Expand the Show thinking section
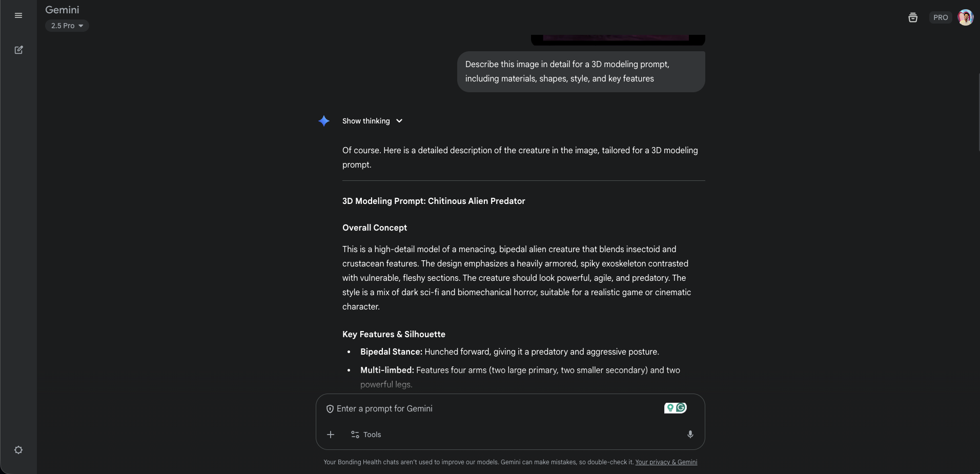The image size is (980, 474). click(x=366, y=121)
